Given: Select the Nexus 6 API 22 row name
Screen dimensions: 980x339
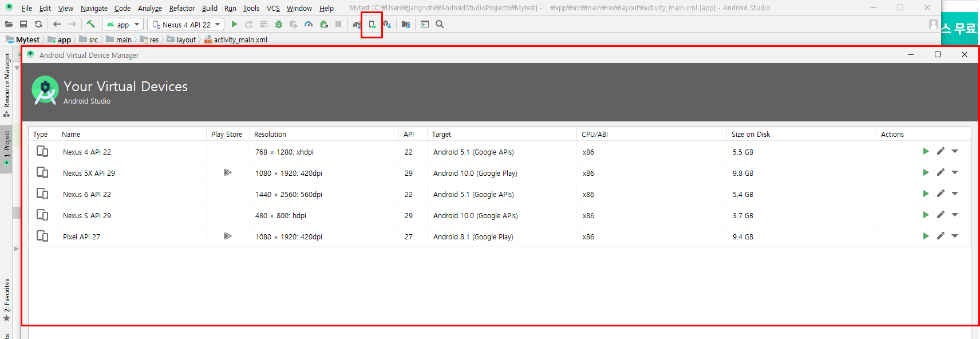Looking at the screenshot, I should (x=87, y=194).
